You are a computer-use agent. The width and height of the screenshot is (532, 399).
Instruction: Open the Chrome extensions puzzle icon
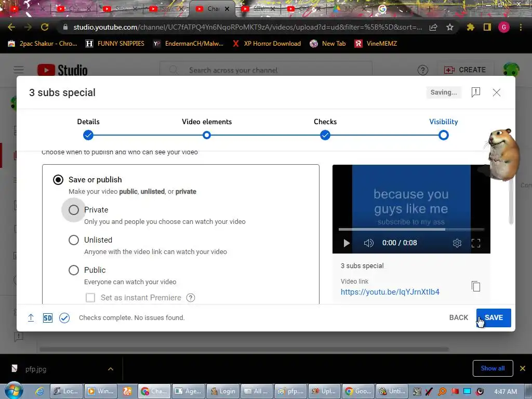pos(470,27)
